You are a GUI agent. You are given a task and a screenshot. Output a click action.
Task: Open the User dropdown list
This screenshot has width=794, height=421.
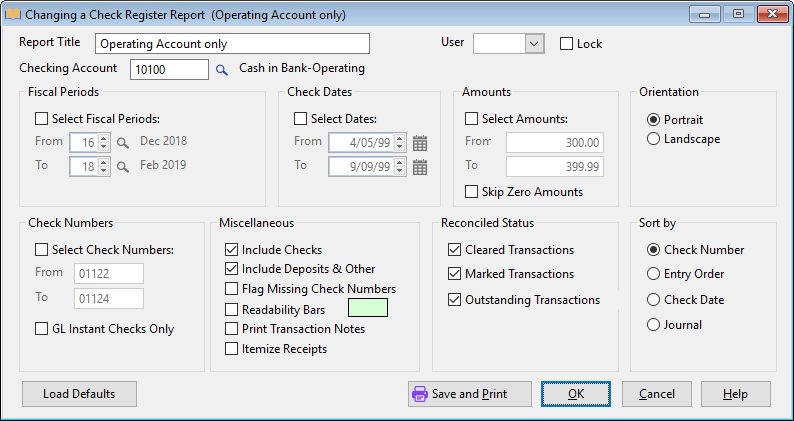(x=533, y=43)
